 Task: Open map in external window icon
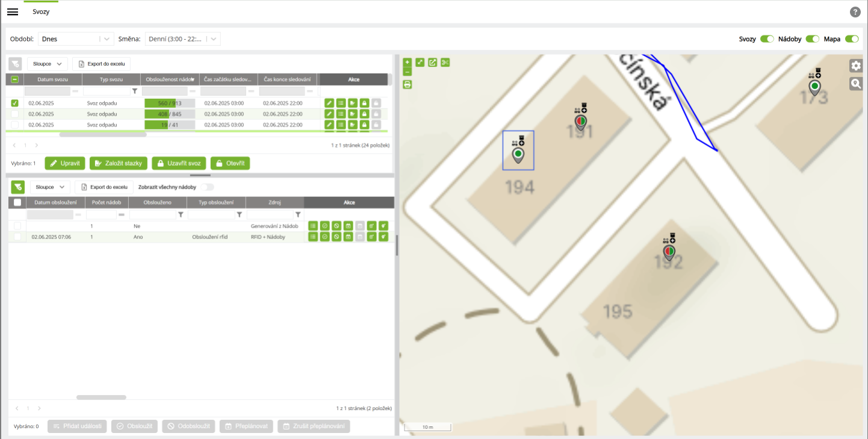[432, 62]
